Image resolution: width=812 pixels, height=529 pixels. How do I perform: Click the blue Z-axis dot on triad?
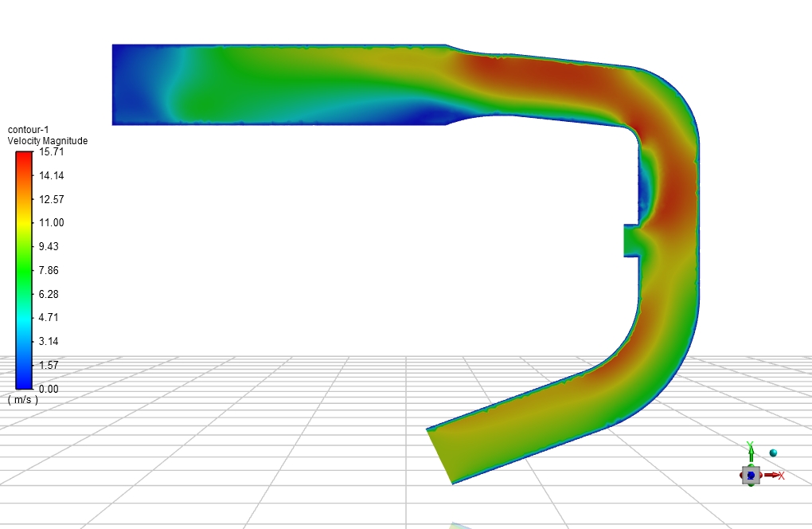click(x=750, y=476)
